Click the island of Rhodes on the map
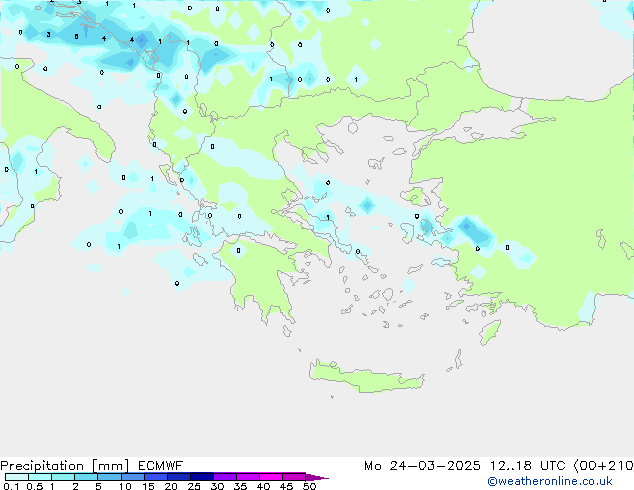634x490 pixels. [490, 332]
